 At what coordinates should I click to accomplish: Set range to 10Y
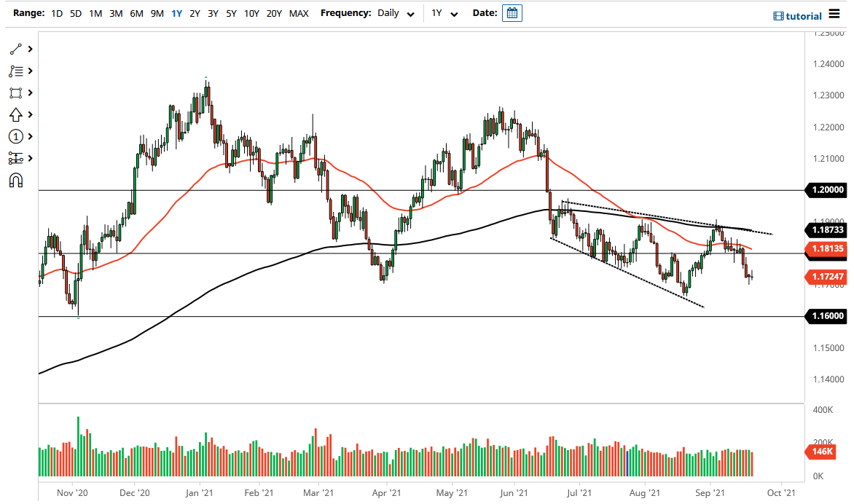251,13
